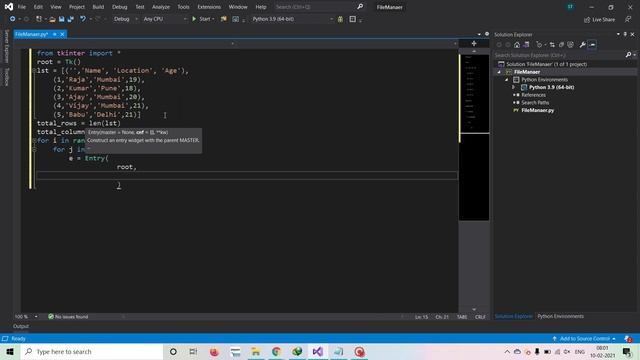Click the Solution Explorer Home icon
The image size is (640, 360).
pyautogui.click(x=517, y=45)
